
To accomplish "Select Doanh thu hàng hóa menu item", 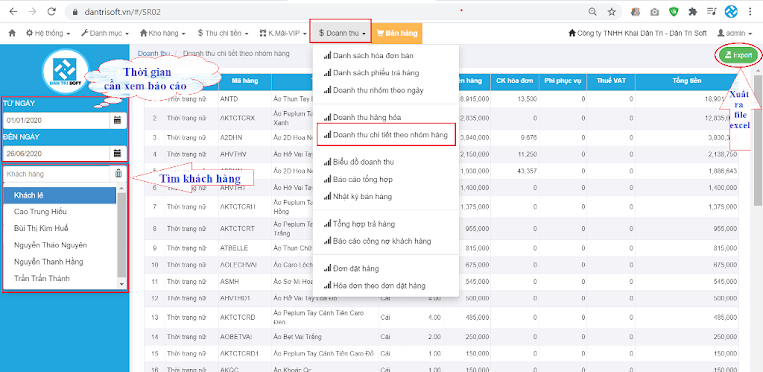I will click(x=363, y=117).
